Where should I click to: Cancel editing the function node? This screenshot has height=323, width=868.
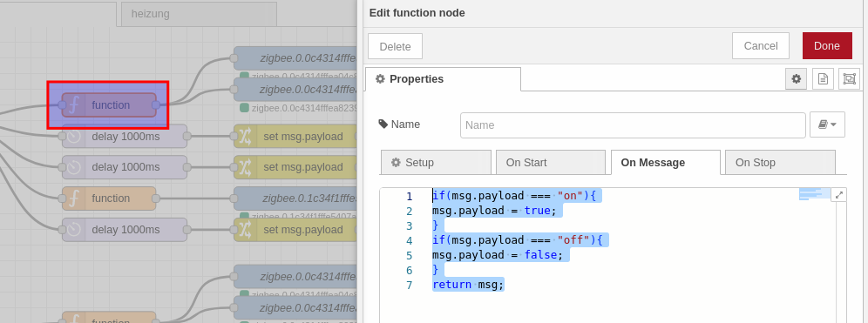click(761, 46)
